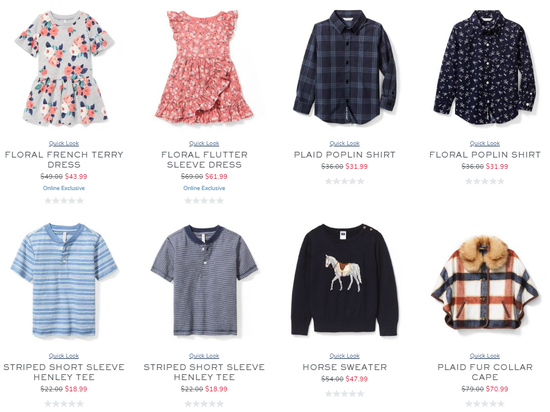Open the navy Striped Henley Tee image

click(204, 281)
